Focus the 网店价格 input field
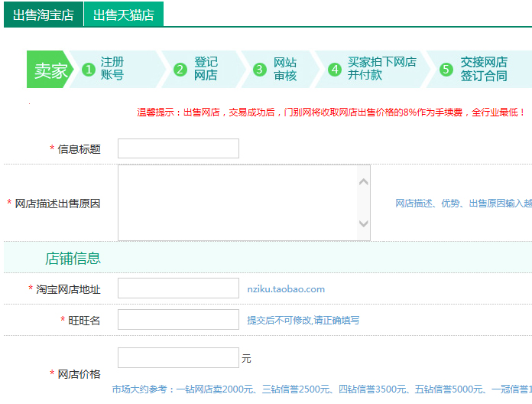This screenshot has width=532, height=404. point(178,357)
